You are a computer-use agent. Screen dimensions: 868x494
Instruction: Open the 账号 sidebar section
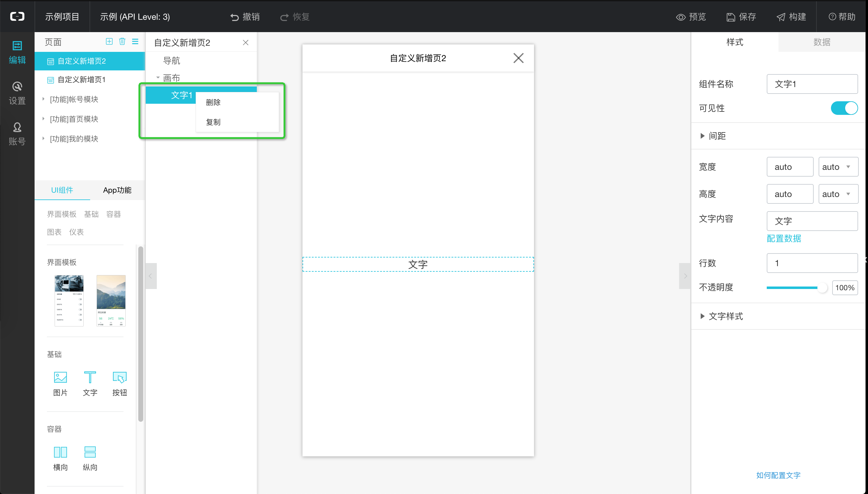[17, 134]
